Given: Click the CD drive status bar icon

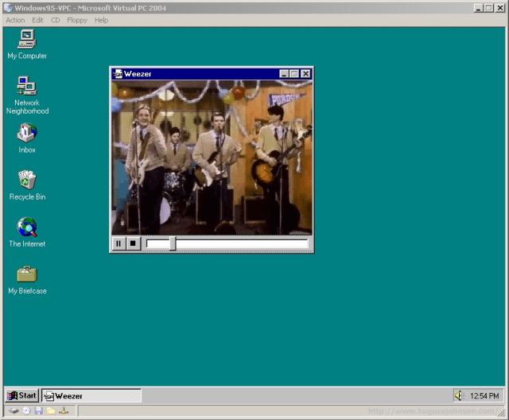Looking at the screenshot, I should [26, 411].
